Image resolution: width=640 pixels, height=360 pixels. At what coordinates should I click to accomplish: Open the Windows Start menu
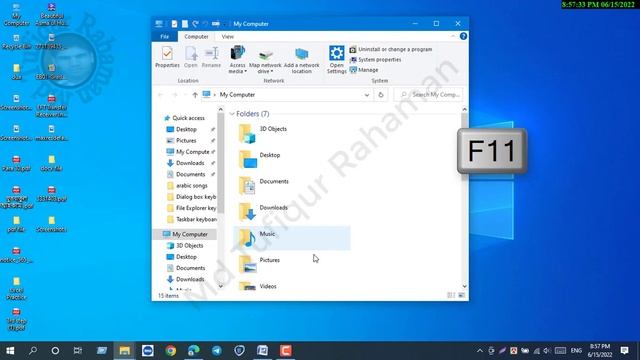click(x=10, y=351)
